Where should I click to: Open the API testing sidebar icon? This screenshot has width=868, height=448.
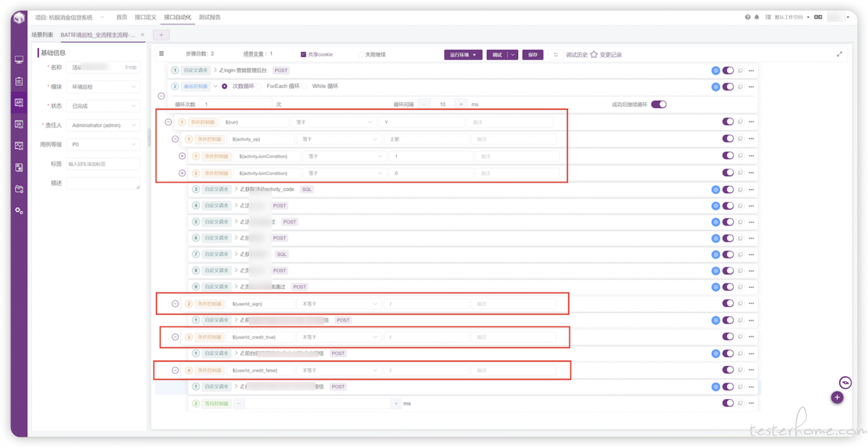pos(19,103)
